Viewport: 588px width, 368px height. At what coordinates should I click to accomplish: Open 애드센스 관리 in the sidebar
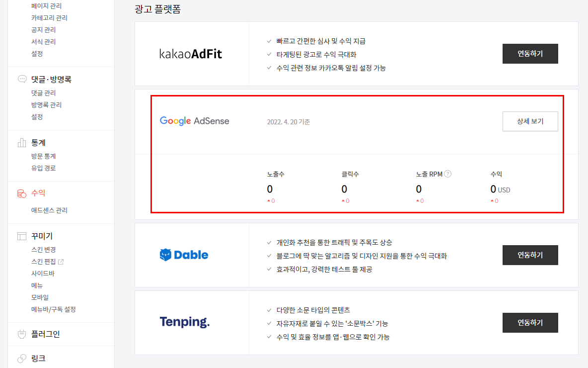49,210
